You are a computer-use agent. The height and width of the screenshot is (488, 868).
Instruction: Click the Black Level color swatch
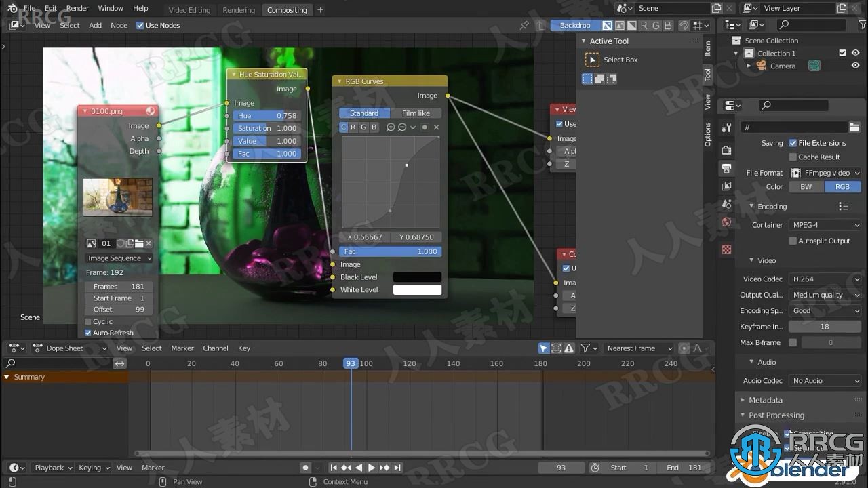(417, 277)
